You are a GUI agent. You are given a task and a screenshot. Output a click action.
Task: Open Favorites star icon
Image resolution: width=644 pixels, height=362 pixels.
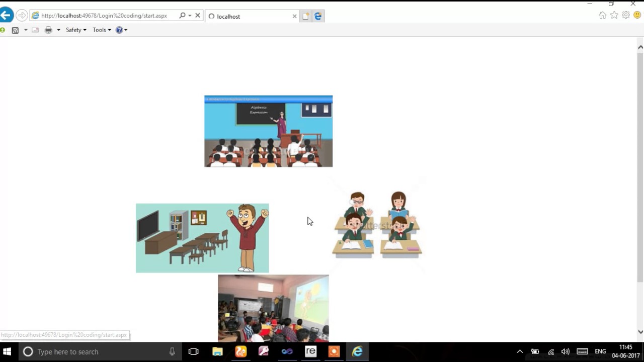[x=614, y=15]
